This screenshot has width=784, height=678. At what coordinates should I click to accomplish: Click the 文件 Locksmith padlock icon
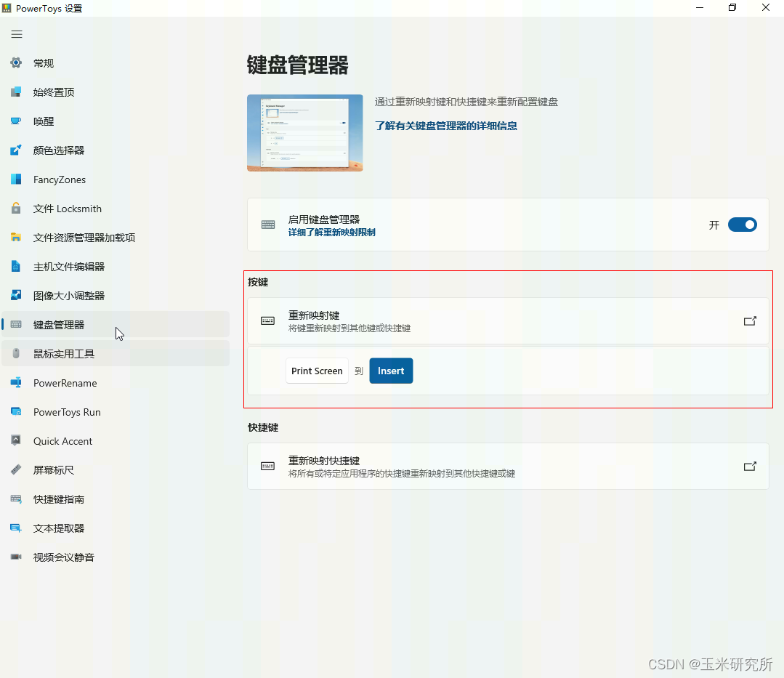click(16, 208)
